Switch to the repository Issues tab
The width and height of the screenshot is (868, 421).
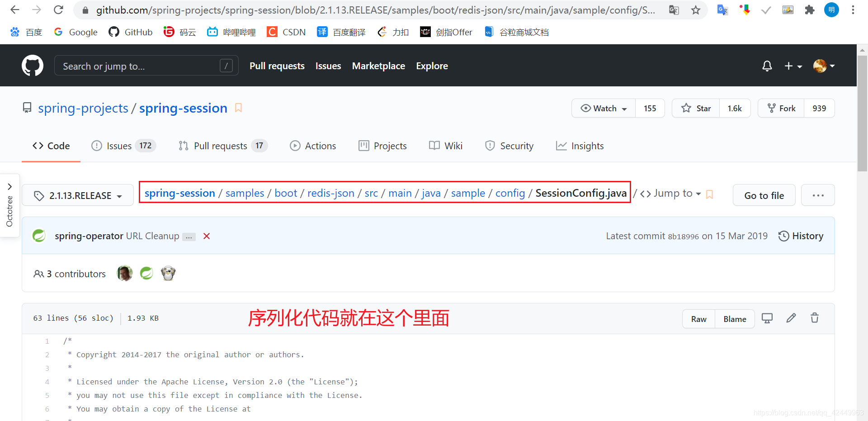[x=123, y=146]
